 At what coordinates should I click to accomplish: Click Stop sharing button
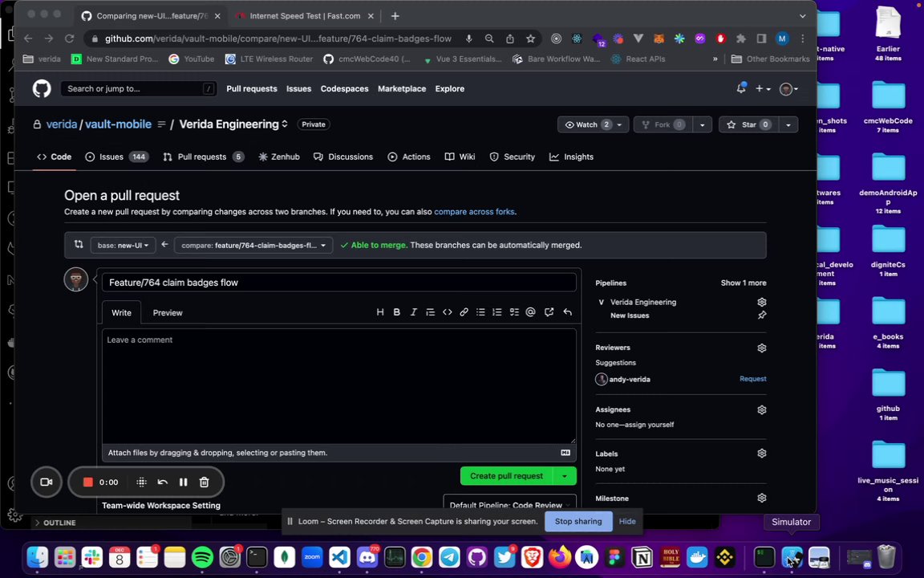tap(578, 521)
